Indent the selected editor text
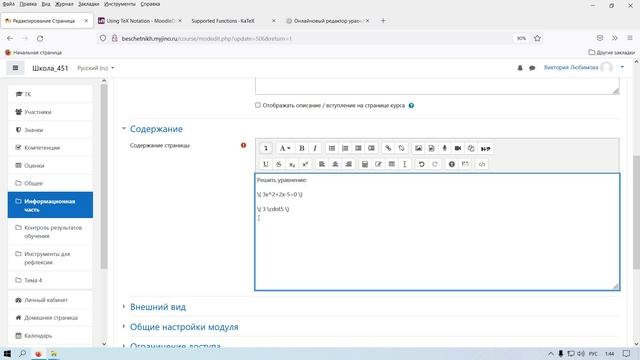 tap(371, 148)
